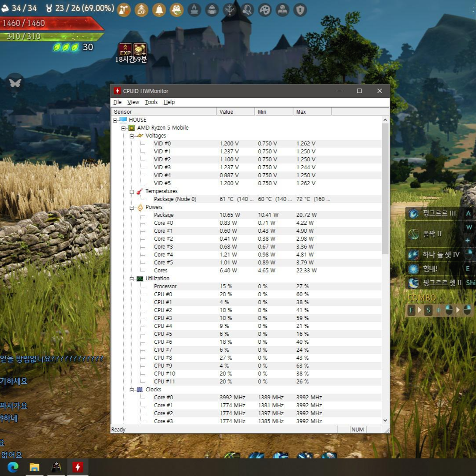Click the Min column header
The height and width of the screenshot is (476, 476).
pyautogui.click(x=274, y=112)
